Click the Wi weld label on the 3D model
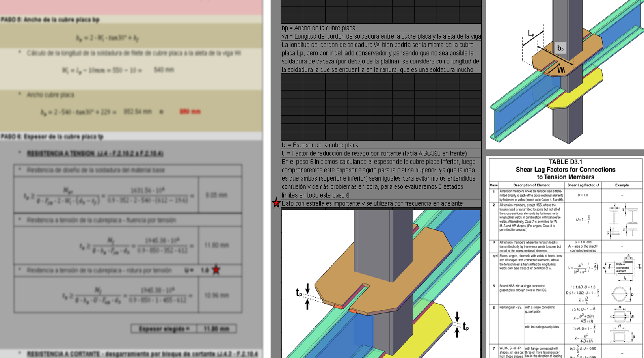 click(560, 70)
